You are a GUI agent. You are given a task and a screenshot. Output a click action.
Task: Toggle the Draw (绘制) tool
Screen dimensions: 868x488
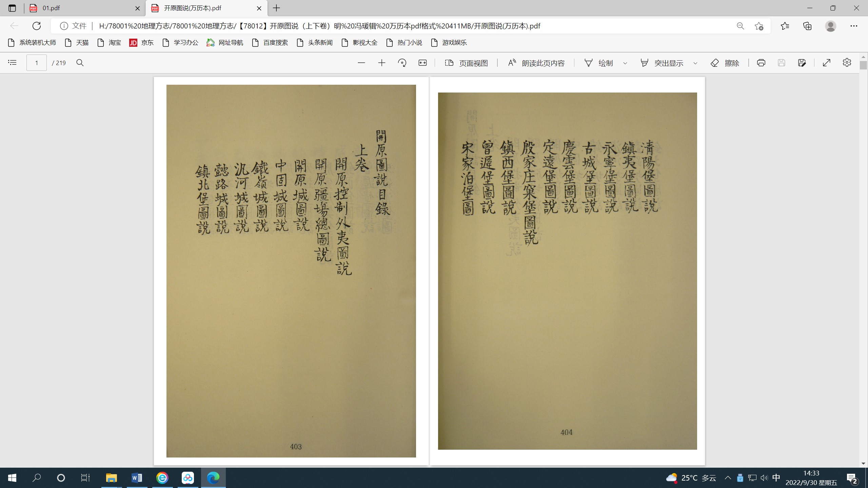click(x=599, y=63)
